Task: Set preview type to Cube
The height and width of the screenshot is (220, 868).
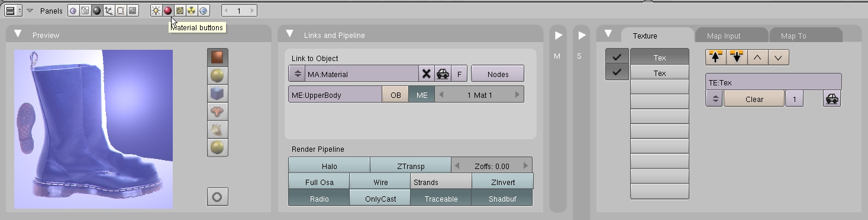Action: pyautogui.click(x=217, y=94)
